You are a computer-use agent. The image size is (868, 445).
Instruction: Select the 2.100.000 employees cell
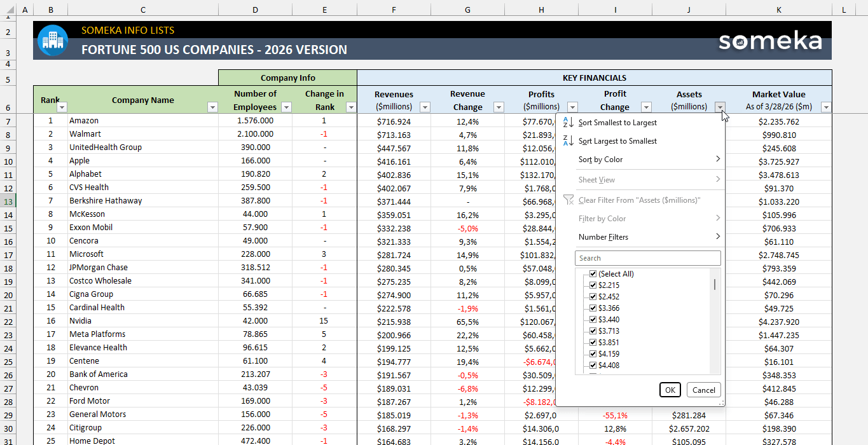coord(255,134)
